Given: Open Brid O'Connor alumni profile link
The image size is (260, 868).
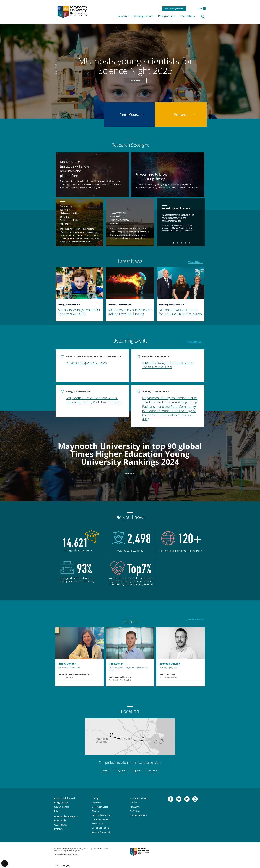Looking at the screenshot, I should point(67,663).
